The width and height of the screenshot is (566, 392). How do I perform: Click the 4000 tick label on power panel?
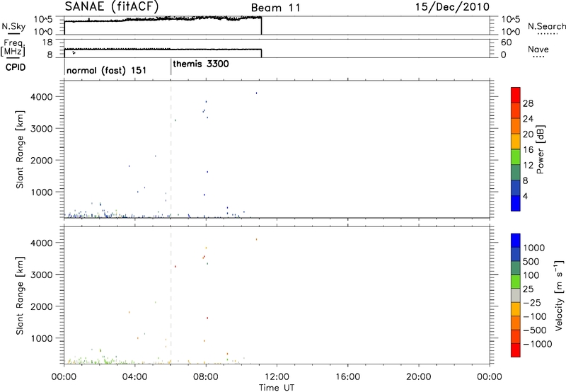(42, 97)
